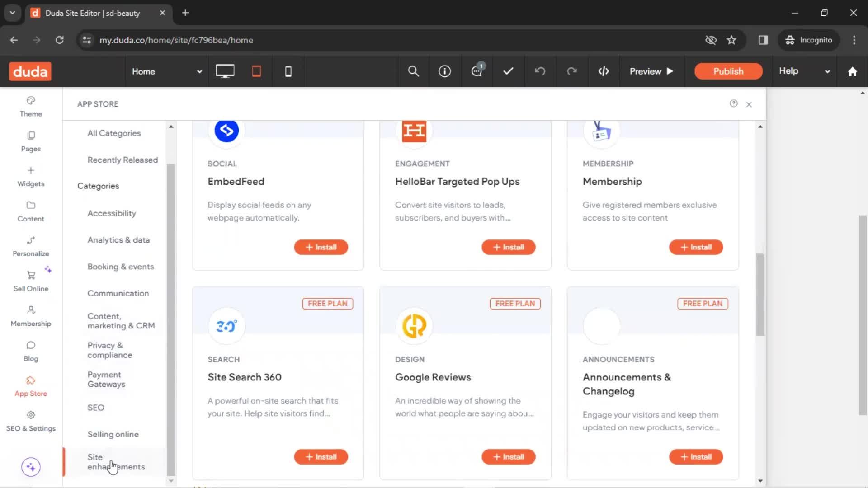Choose Privacy & compliance category
The image size is (868, 488).
[110, 350]
